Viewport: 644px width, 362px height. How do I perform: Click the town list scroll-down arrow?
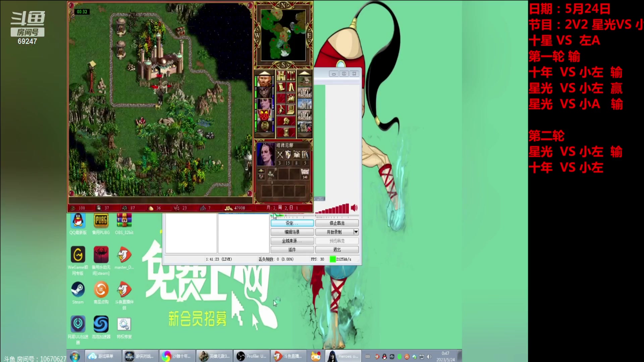pyautogui.click(x=305, y=135)
